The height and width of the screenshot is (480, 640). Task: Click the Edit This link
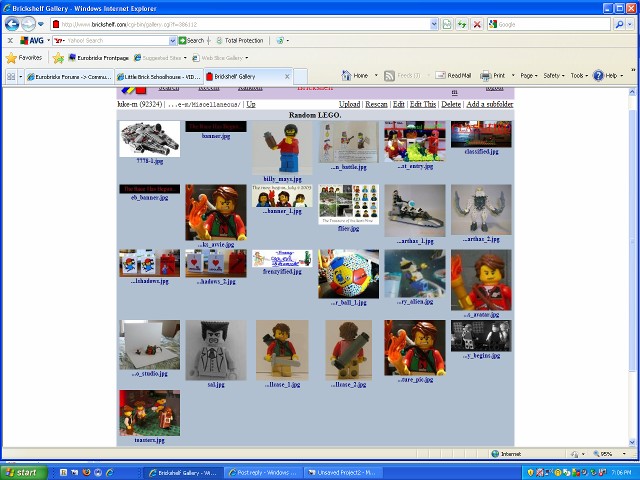pos(423,104)
